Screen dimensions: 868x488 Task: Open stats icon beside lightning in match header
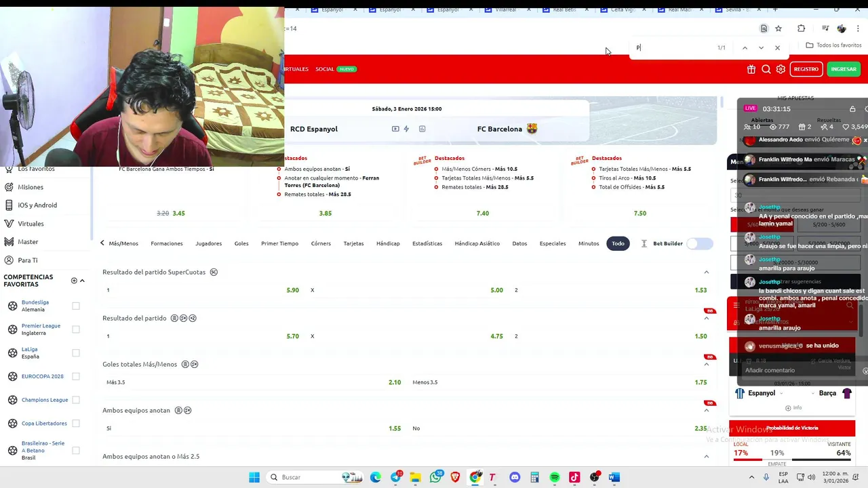coord(422,129)
